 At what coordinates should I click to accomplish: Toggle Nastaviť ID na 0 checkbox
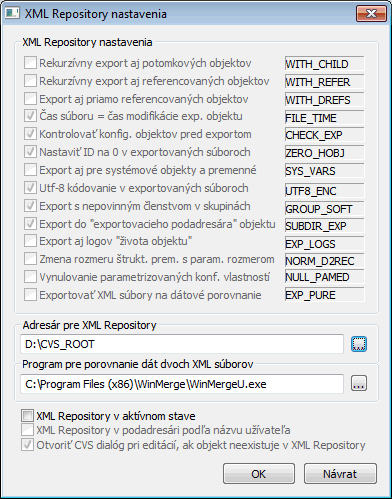30,152
